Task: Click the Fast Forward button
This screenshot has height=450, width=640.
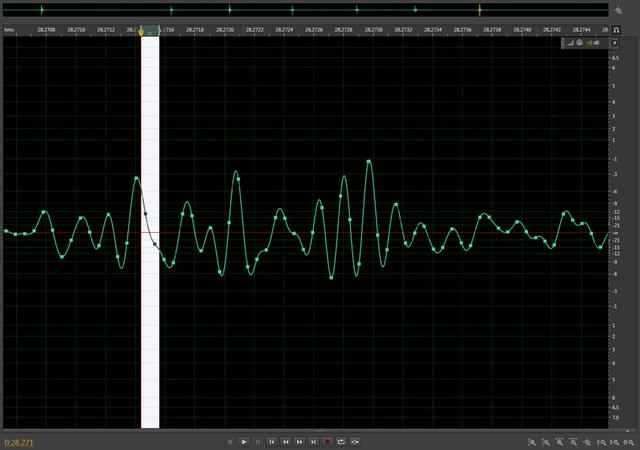Action: point(299,441)
